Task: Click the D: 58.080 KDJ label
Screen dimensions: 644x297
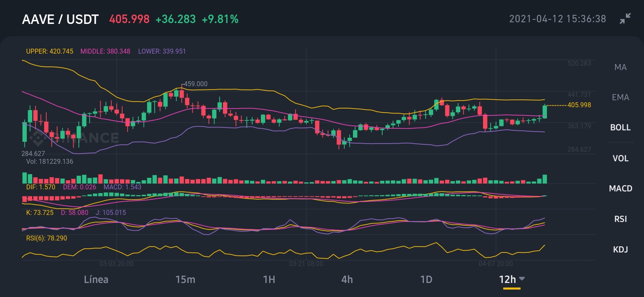Action: pyautogui.click(x=75, y=213)
